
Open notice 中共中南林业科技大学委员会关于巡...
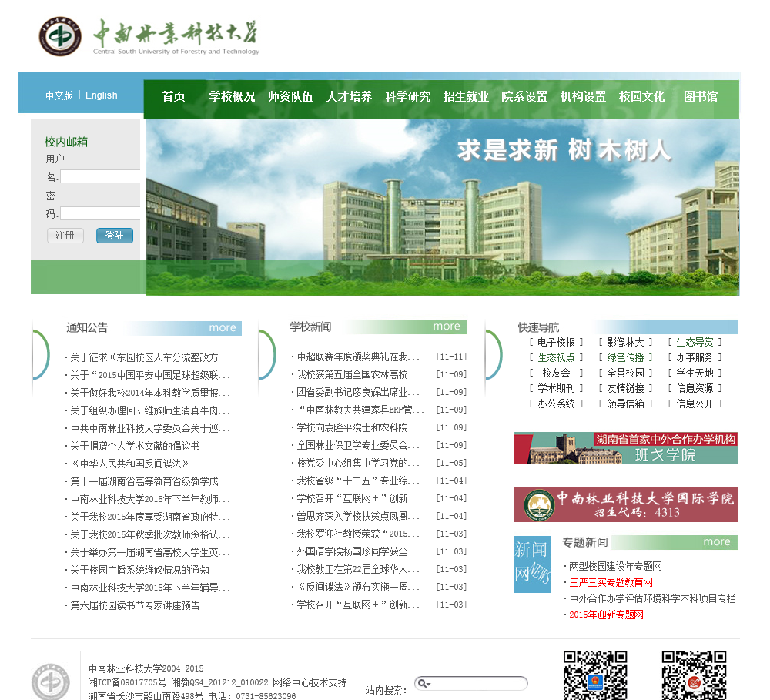pos(150,428)
